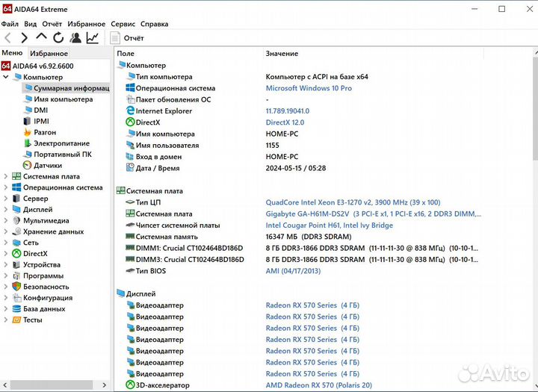Expand the Системная плата tree node

7,176
